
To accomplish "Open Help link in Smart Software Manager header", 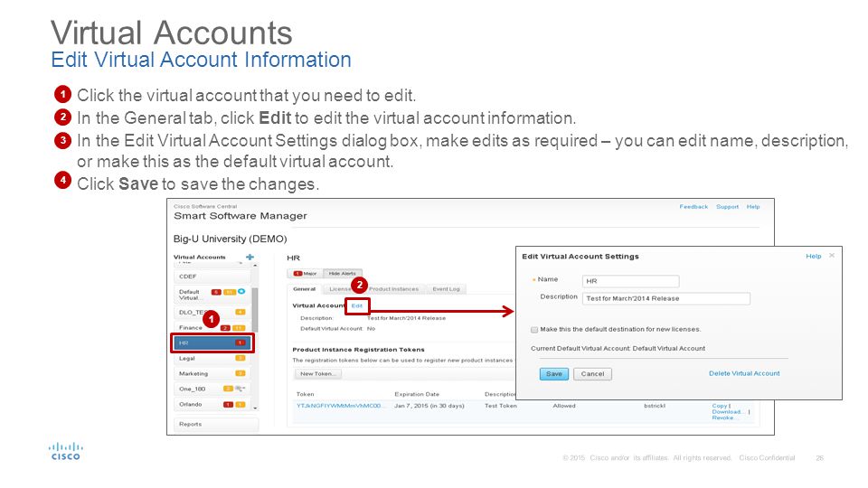I will tap(753, 207).
